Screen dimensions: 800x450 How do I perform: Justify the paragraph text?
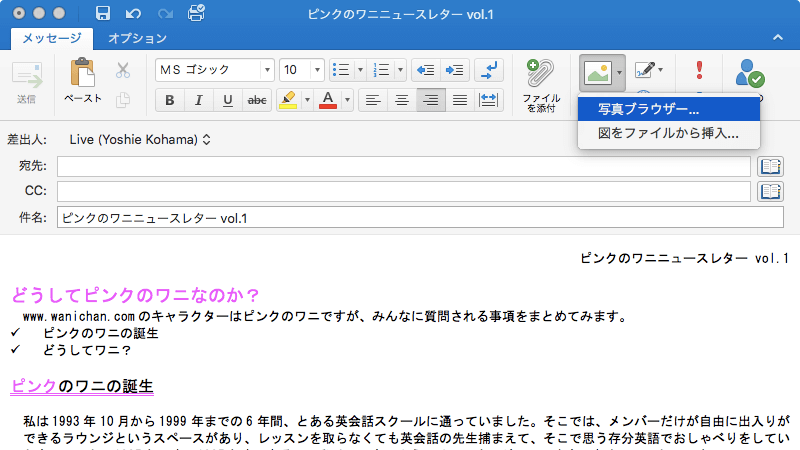coord(460,100)
